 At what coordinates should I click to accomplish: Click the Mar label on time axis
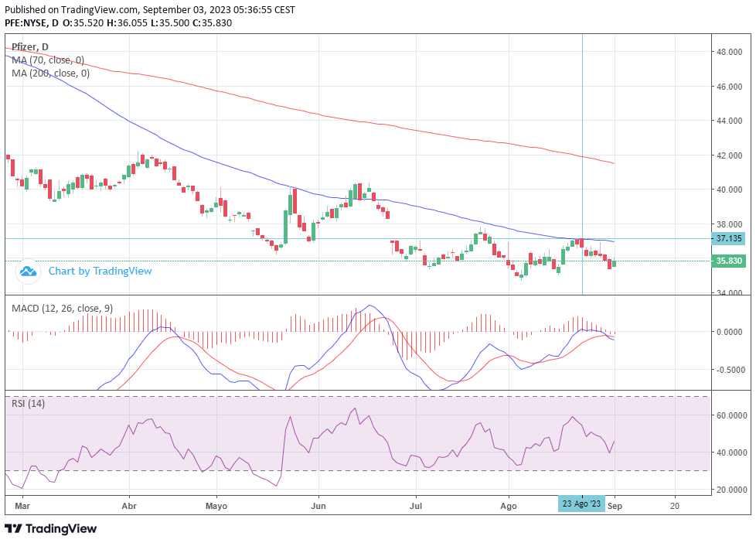pos(22,506)
